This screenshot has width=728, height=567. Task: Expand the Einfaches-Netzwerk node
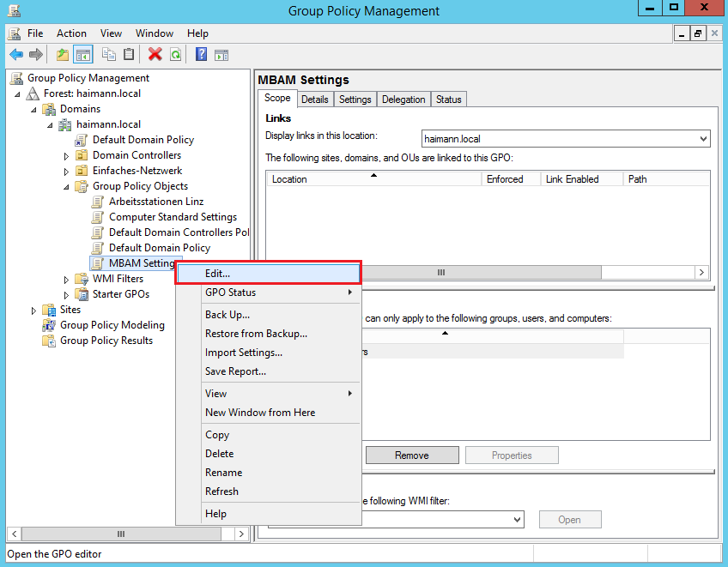[66, 172]
